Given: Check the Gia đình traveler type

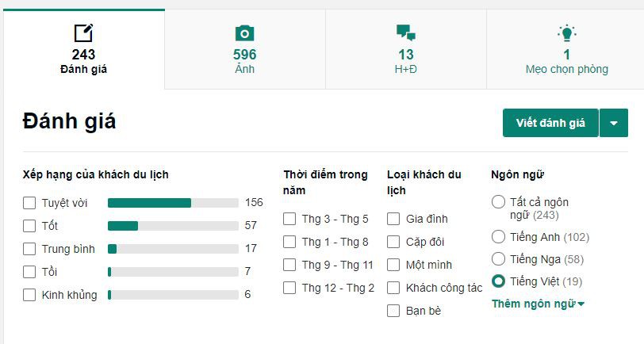Looking at the screenshot, I should tap(393, 219).
